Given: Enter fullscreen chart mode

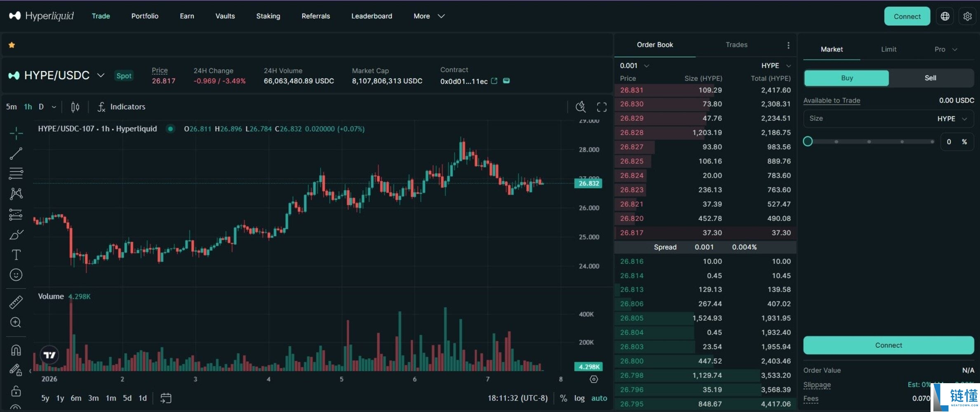Looking at the screenshot, I should point(602,107).
